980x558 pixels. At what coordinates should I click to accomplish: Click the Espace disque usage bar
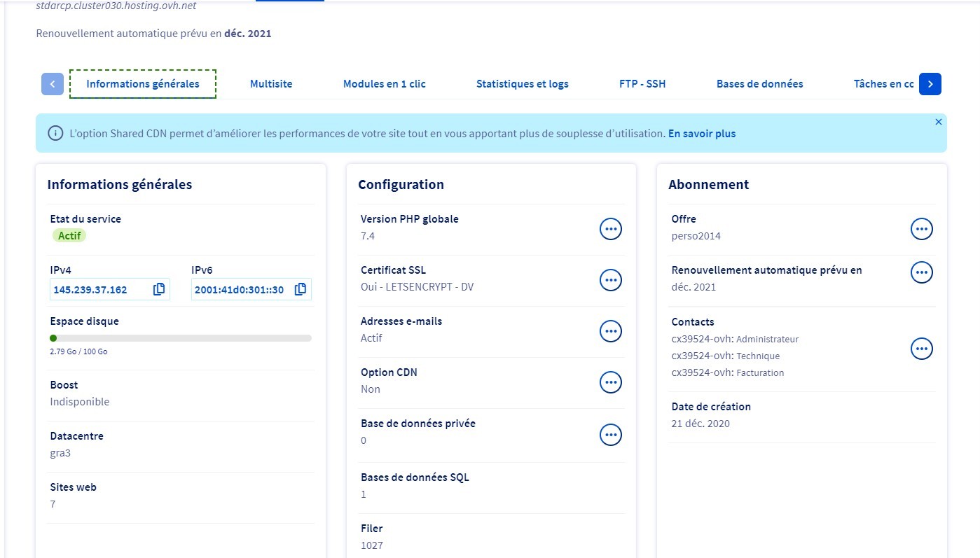(x=181, y=338)
